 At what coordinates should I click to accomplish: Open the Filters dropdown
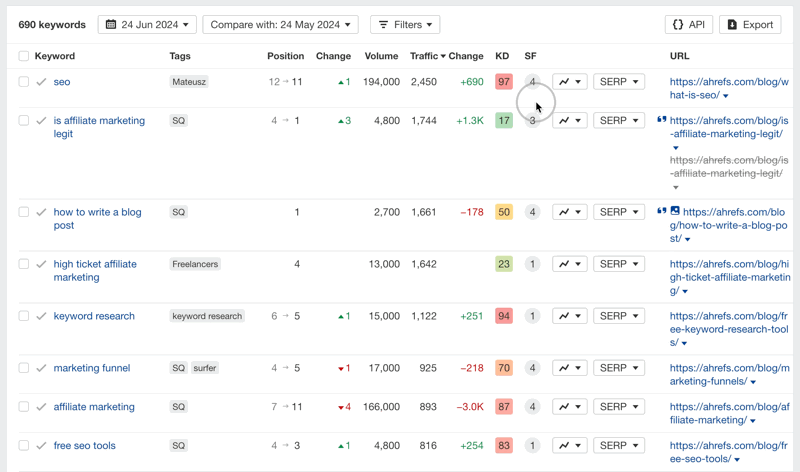tap(405, 24)
